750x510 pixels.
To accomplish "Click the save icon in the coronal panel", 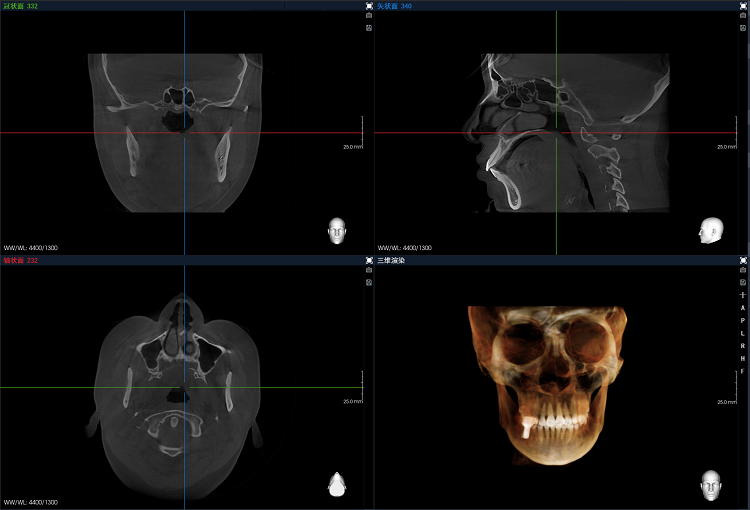I will 369,27.
